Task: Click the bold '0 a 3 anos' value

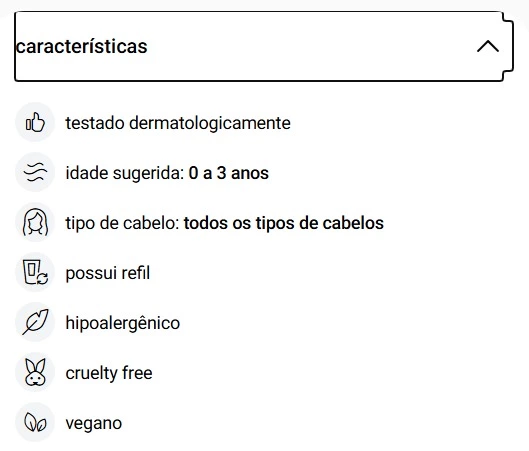Action: 228,173
